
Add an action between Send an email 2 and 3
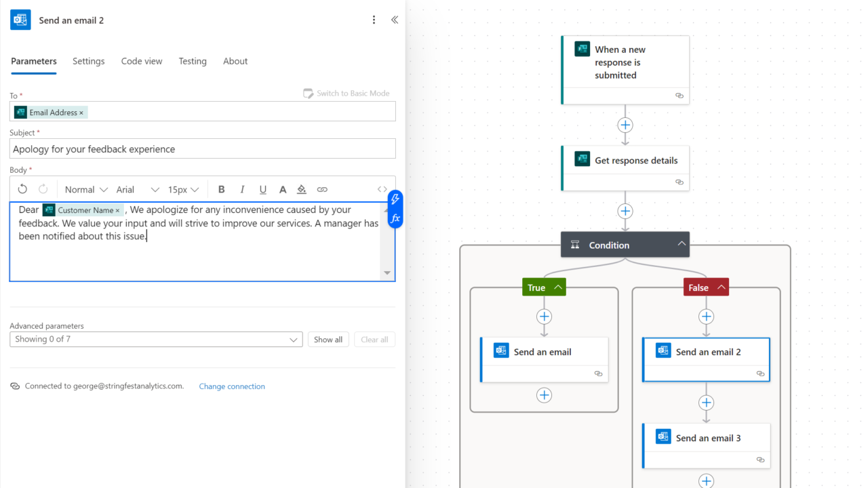[x=707, y=403]
